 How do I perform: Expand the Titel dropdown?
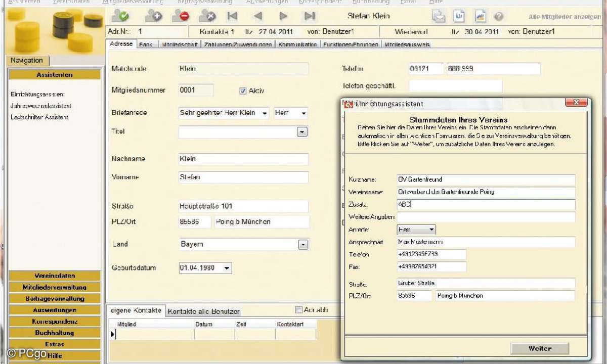click(302, 132)
